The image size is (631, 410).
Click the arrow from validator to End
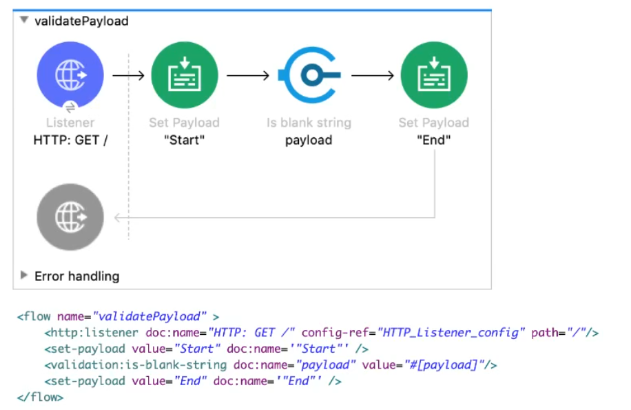[x=369, y=75]
